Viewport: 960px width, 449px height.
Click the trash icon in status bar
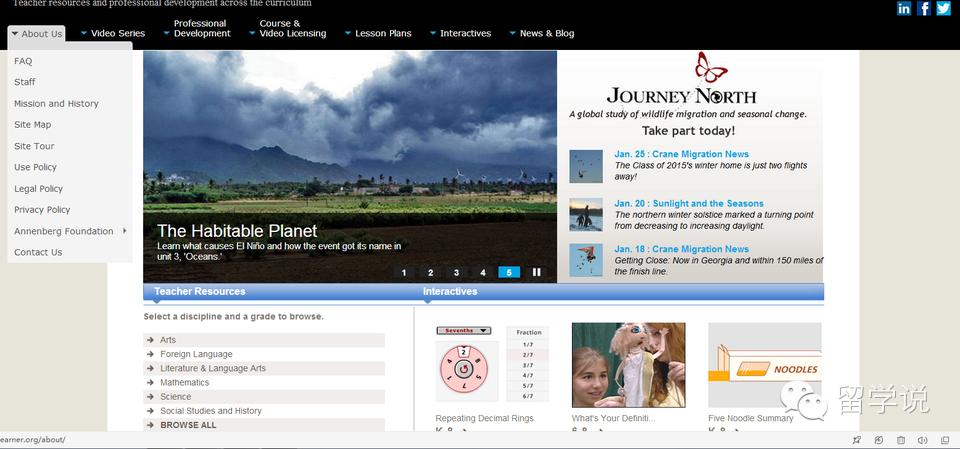pyautogui.click(x=900, y=440)
